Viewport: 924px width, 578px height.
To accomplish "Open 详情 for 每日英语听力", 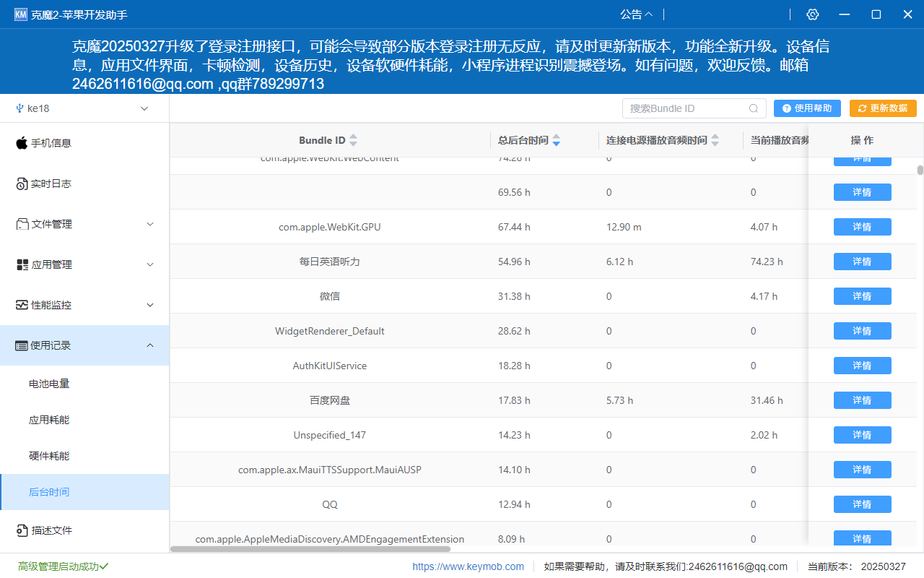I will click(x=862, y=262).
